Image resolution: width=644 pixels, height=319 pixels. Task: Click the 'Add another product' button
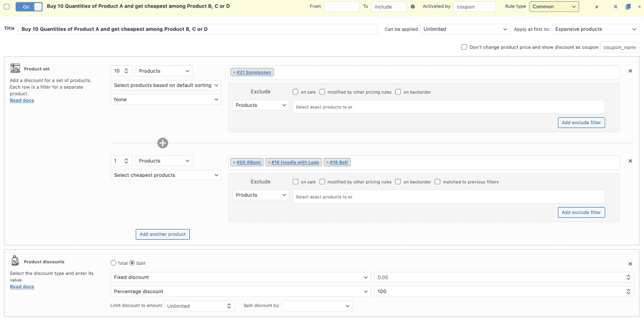point(162,234)
